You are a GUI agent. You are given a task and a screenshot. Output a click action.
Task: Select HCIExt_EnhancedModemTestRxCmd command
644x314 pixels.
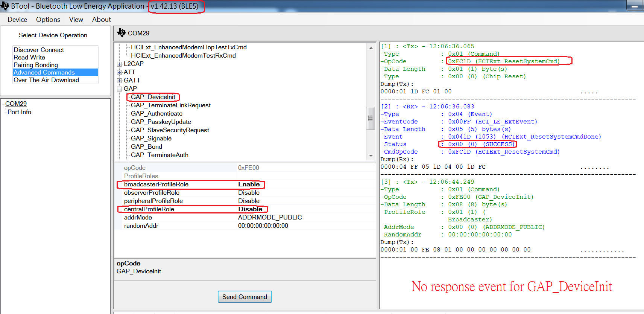(x=183, y=55)
